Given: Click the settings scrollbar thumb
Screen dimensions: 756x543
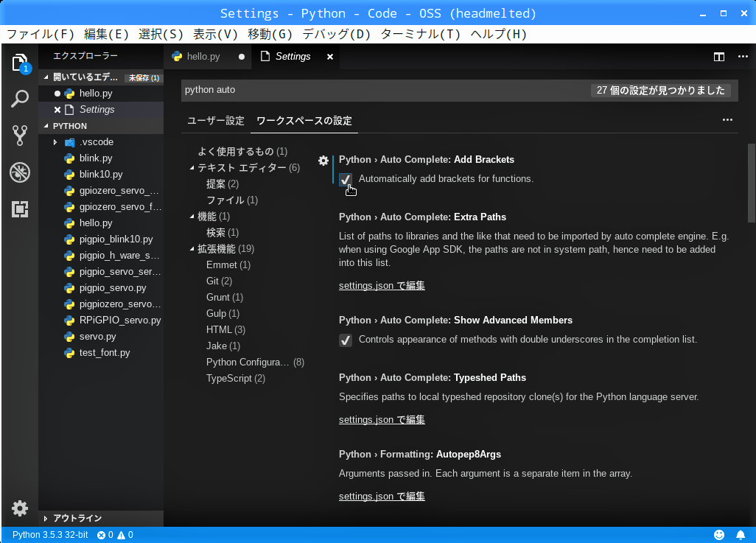Looking at the screenshot, I should pyautogui.click(x=752, y=183).
